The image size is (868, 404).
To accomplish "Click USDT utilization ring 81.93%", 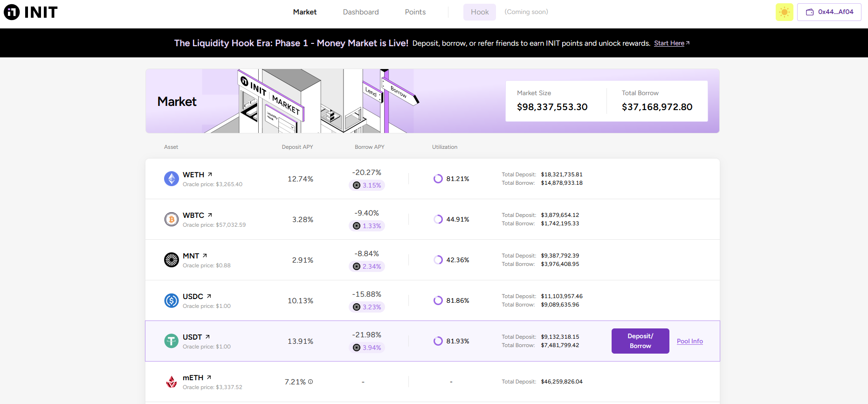I will (x=438, y=341).
